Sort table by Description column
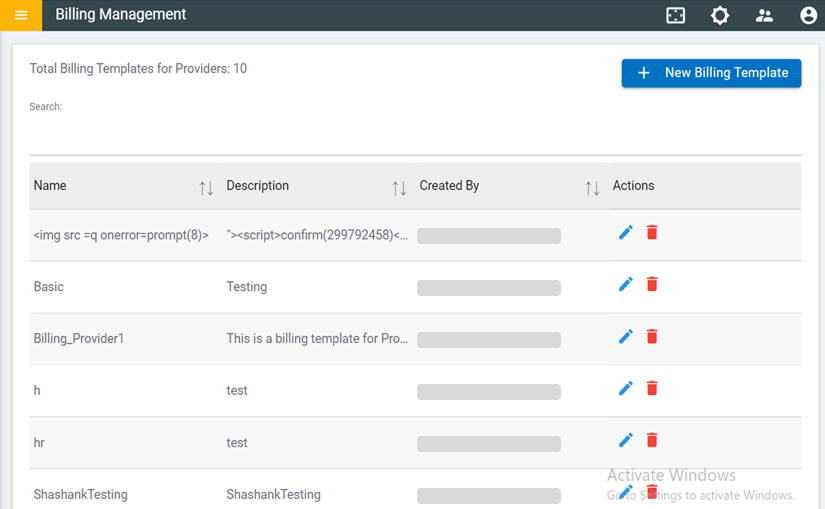 point(399,187)
